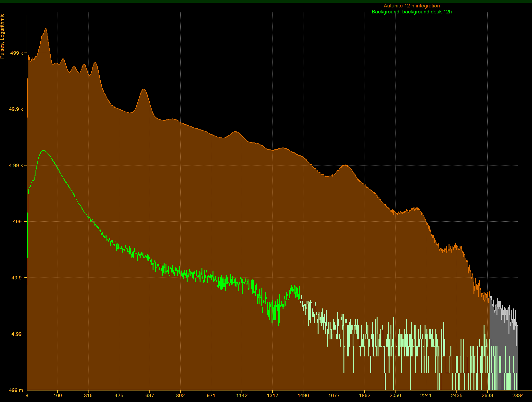Image resolution: width=532 pixels, height=402 pixels.
Task: Click the 4.99 y-axis label
Action: 16,334
